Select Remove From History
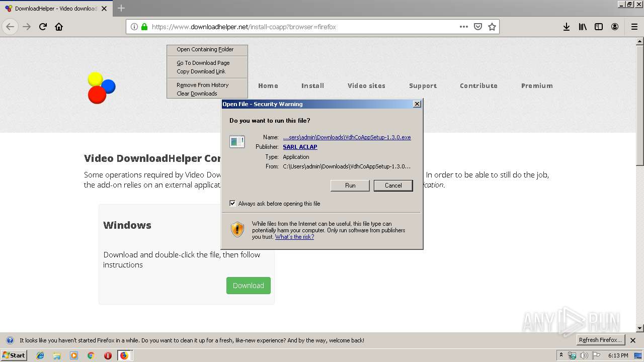This screenshot has width=644, height=362. (x=207, y=85)
